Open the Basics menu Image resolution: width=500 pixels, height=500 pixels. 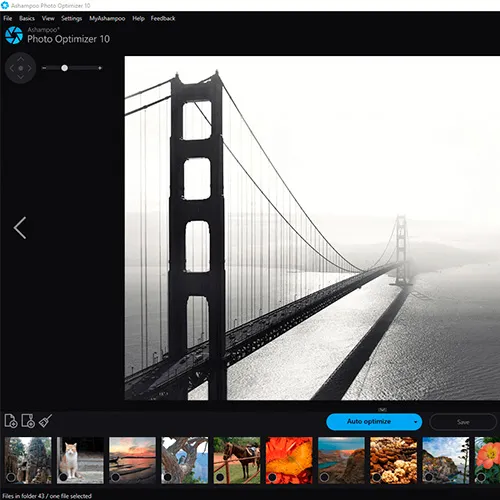[27, 18]
